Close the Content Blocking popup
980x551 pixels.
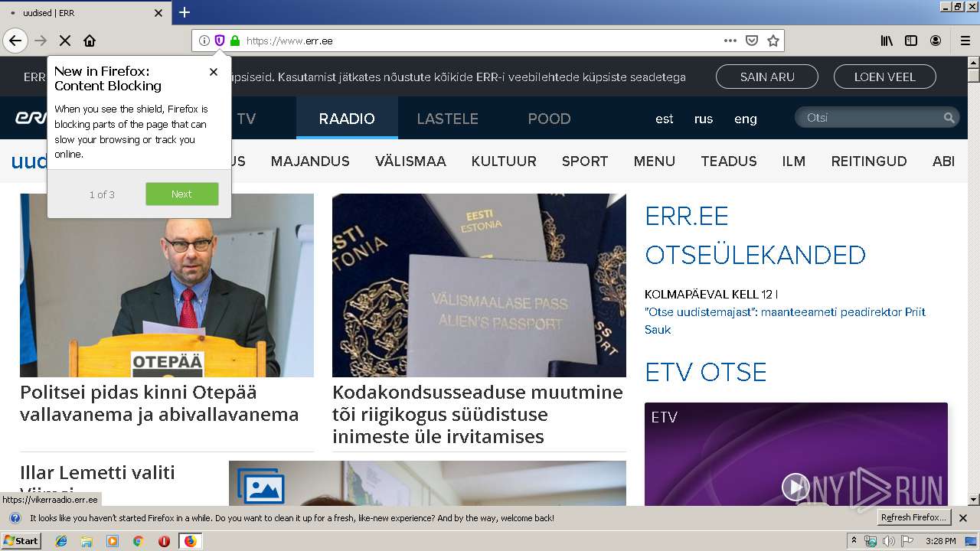214,71
